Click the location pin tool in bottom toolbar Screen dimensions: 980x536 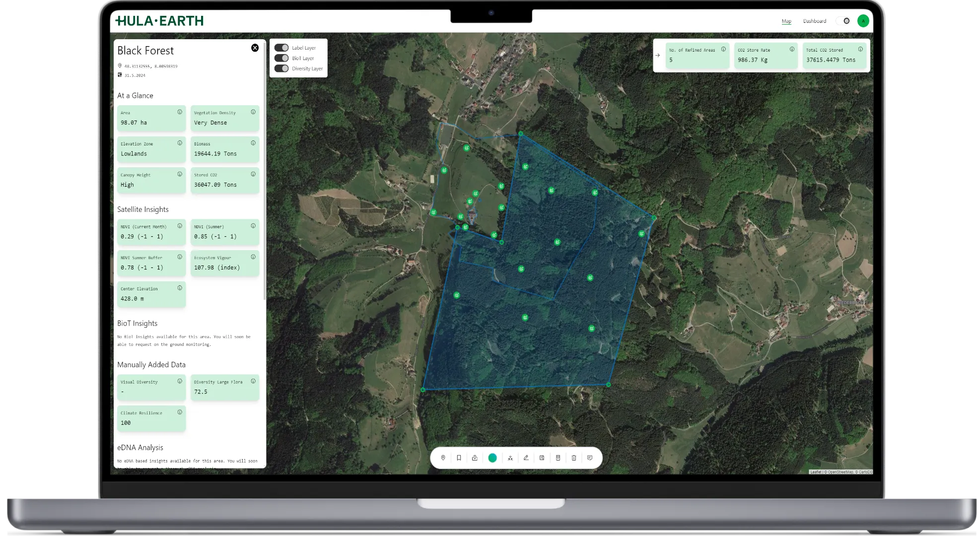[443, 458]
